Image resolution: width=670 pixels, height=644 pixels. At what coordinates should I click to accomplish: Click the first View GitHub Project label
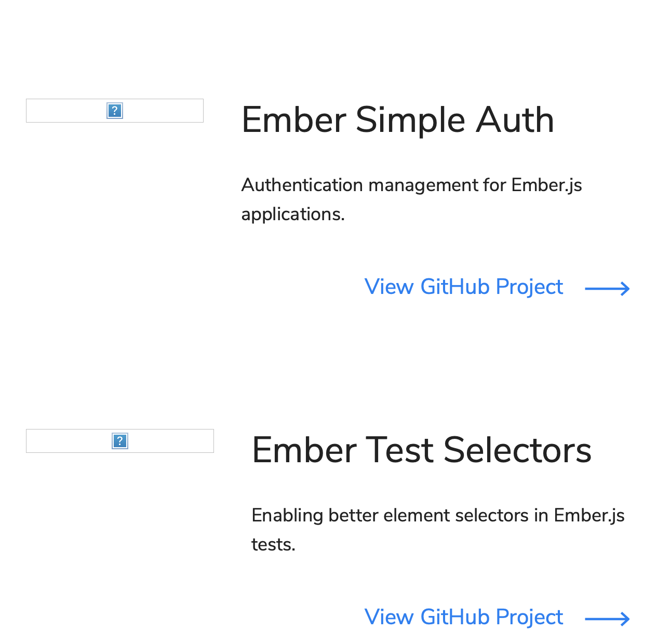[464, 287]
